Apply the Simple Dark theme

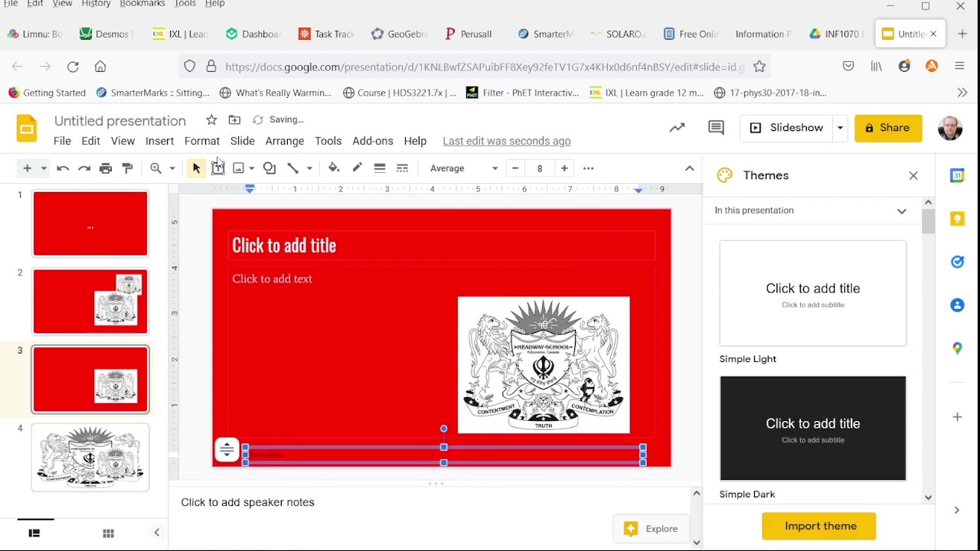point(813,429)
